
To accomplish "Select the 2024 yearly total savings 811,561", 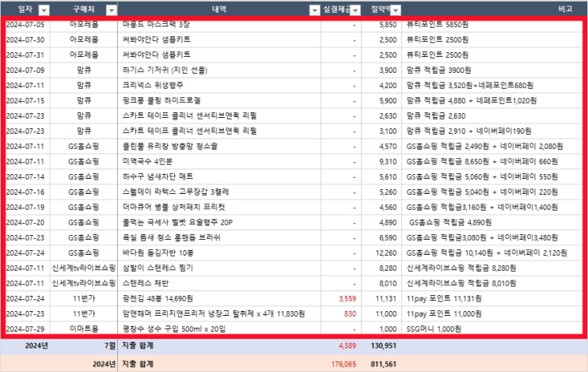I will [x=384, y=364].
